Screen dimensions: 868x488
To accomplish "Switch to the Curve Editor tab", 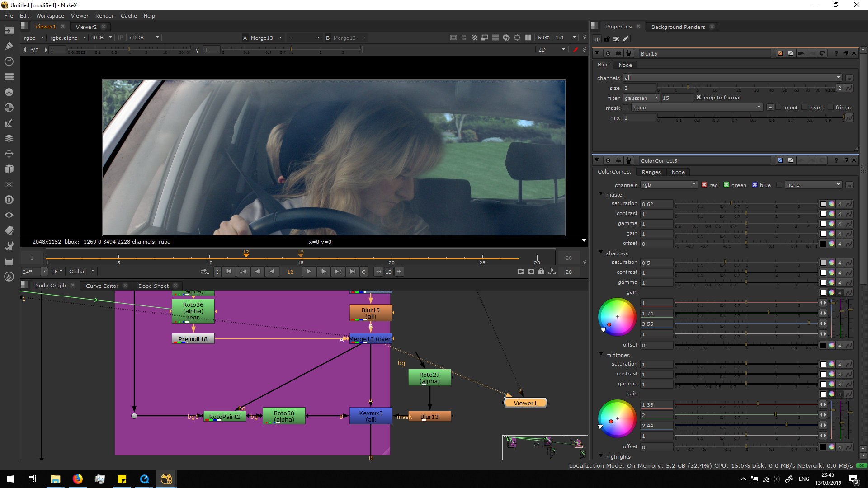I will tap(102, 286).
